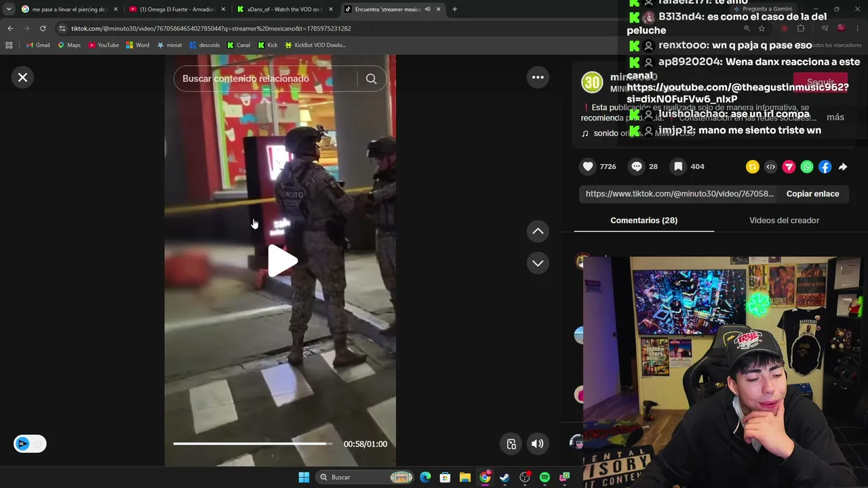Open Steam from the taskbar

click(x=505, y=477)
